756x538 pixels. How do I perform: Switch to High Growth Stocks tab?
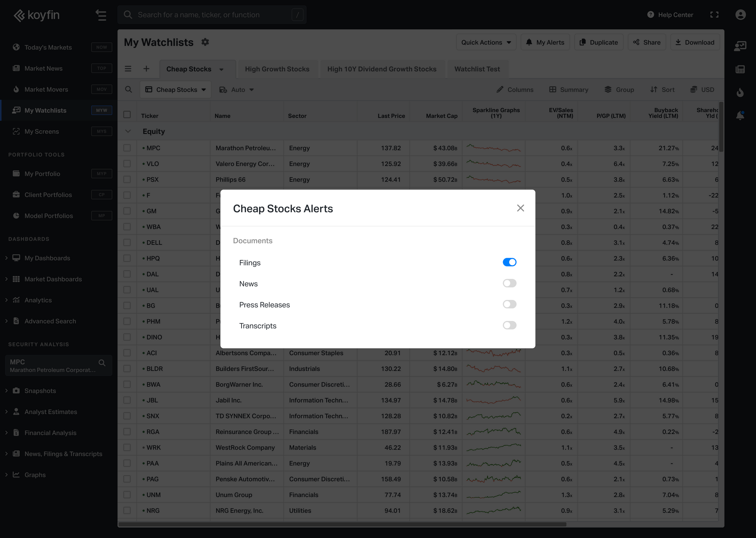click(277, 69)
